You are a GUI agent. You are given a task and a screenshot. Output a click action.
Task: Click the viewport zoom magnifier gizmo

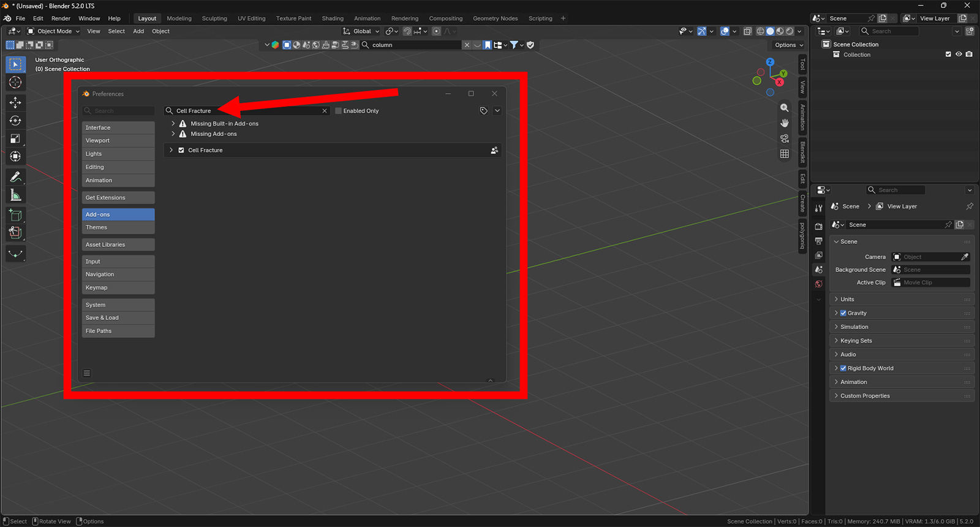pos(785,108)
